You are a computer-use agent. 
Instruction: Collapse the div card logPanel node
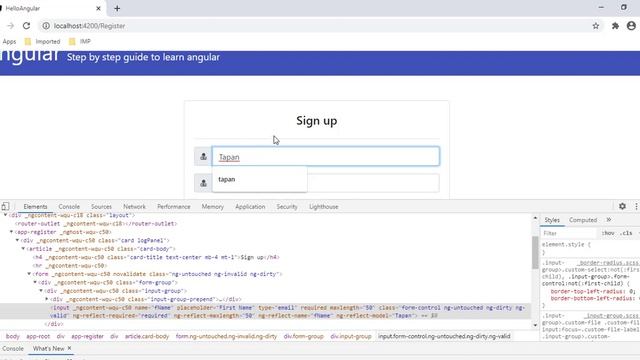click(17, 240)
